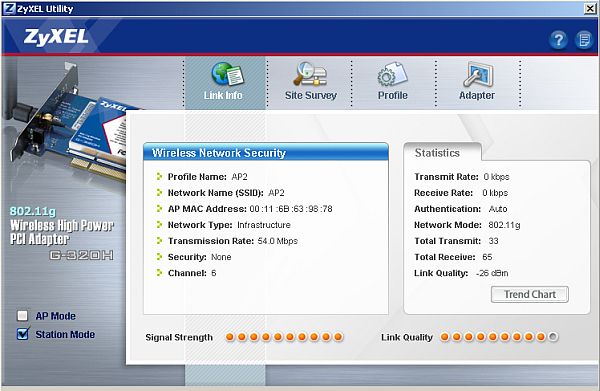Open the Site Survey magnifier icon

coord(310,74)
